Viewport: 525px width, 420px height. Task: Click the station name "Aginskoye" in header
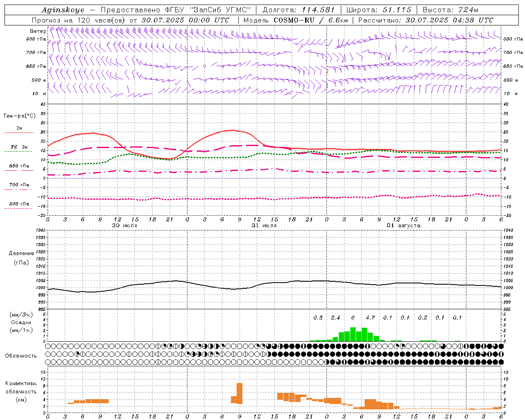(63, 10)
